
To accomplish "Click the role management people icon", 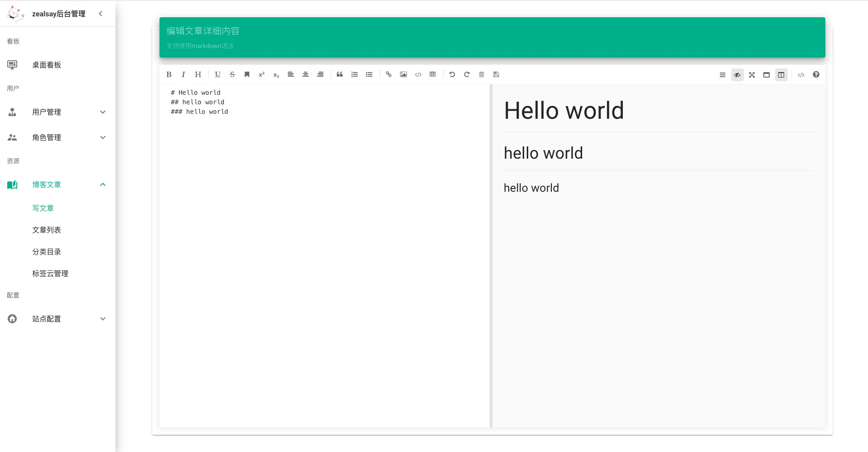I will pos(12,137).
